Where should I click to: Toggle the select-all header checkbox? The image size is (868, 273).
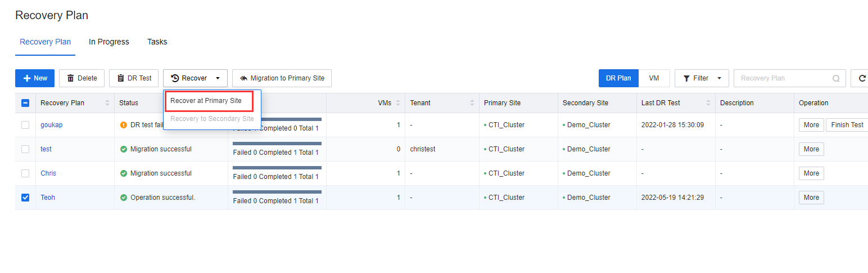click(x=25, y=103)
